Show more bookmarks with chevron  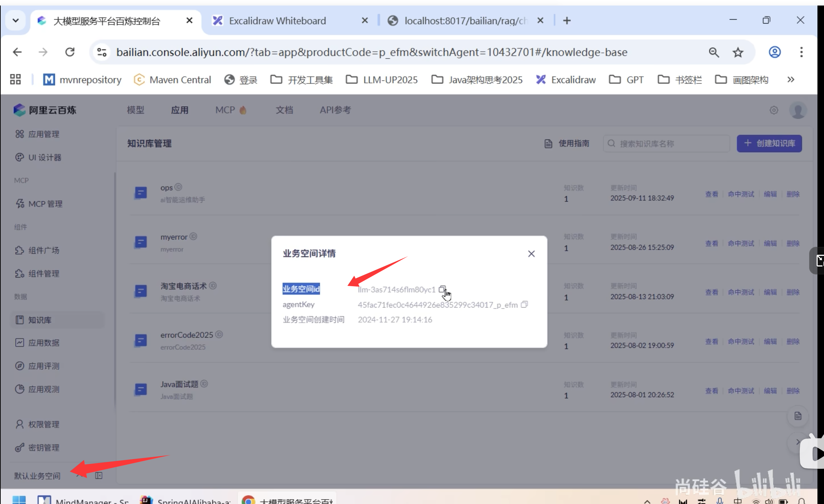(x=791, y=80)
